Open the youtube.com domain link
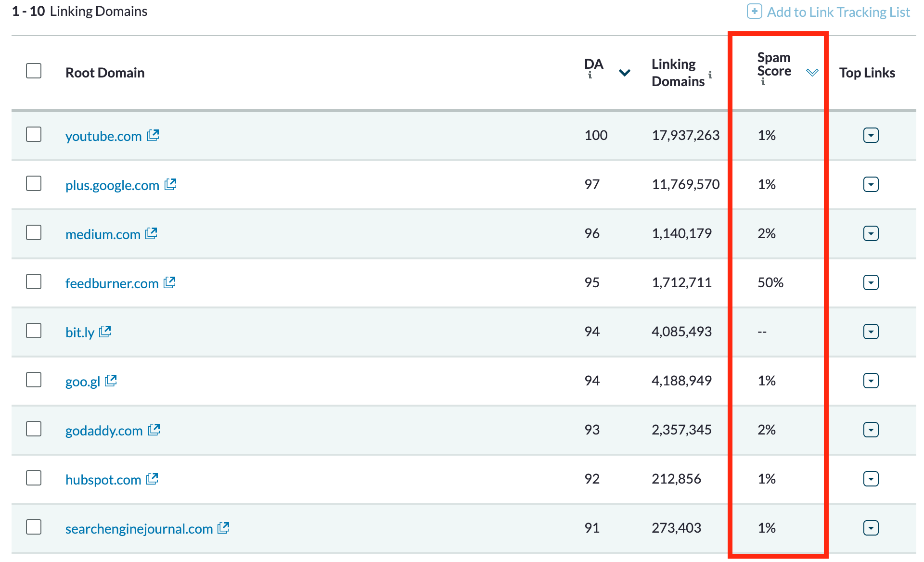 point(103,136)
